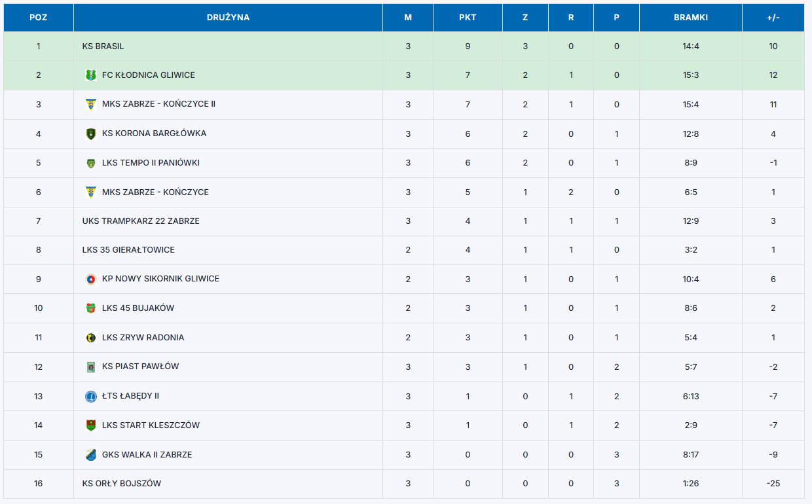Open the KS Orły Bojszów team
Viewport: 812px width, 504px height.
click(122, 484)
